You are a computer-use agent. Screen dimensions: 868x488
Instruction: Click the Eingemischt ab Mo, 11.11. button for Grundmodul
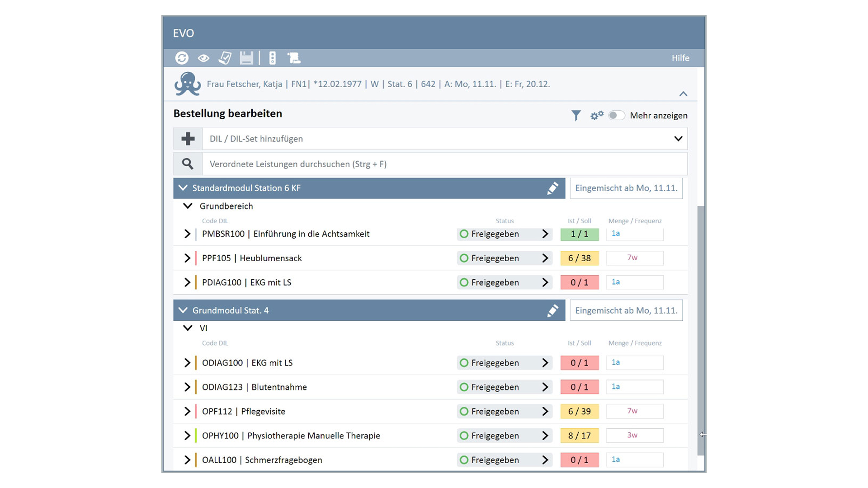pos(626,310)
